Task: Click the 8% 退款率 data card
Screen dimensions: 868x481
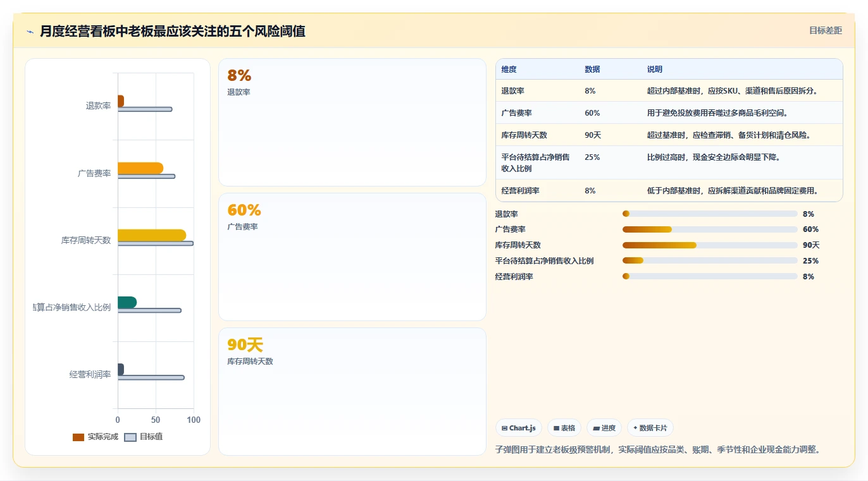Action: 352,123
